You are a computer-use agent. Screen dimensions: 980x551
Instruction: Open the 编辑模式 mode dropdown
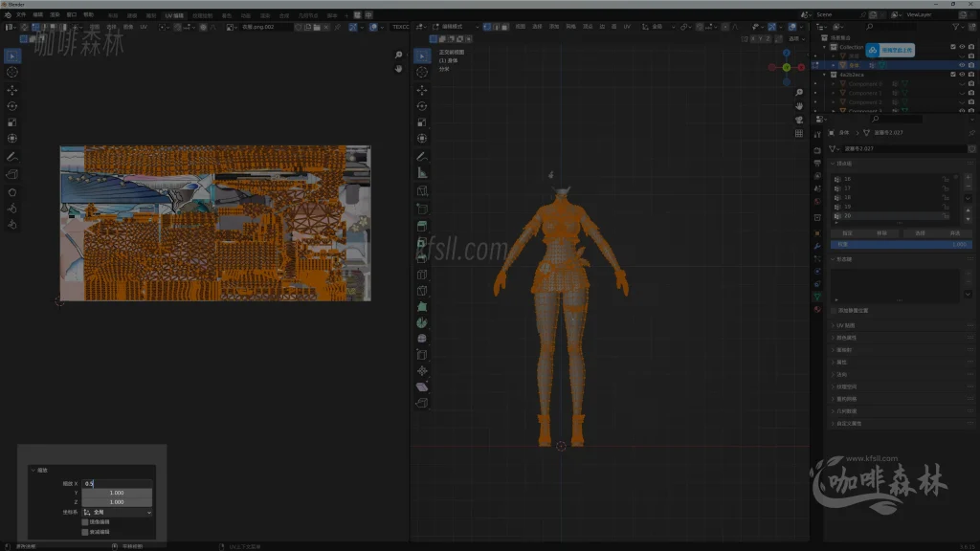tap(456, 27)
